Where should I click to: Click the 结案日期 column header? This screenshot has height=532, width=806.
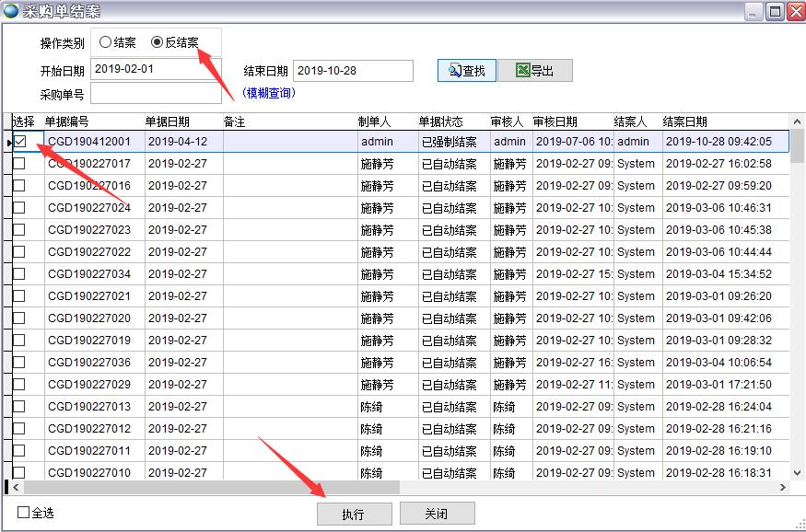coord(718,121)
